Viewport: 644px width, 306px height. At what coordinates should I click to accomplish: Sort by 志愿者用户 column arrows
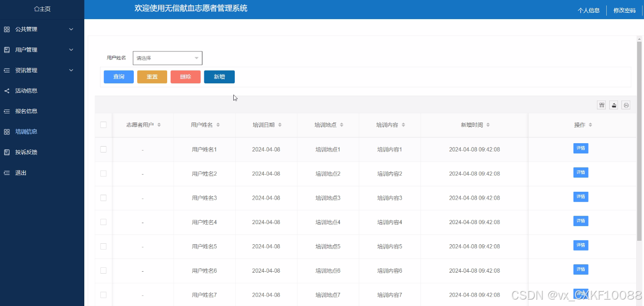(x=159, y=125)
